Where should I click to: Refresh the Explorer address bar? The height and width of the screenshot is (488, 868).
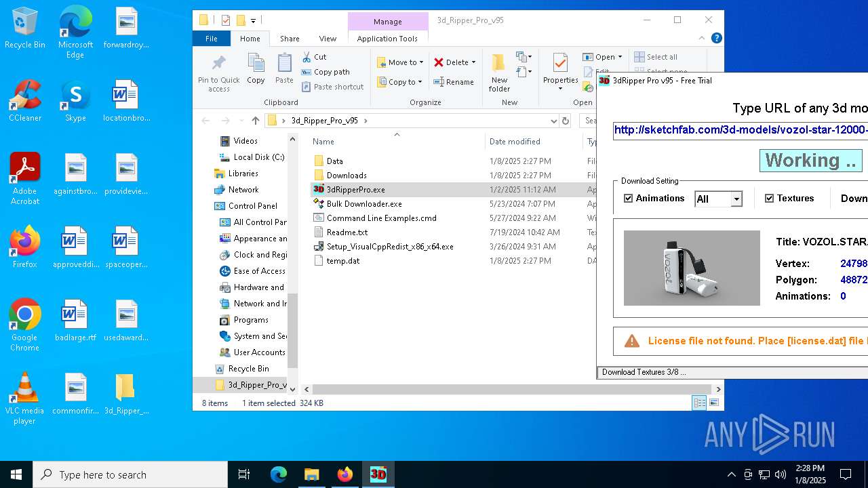[566, 121]
